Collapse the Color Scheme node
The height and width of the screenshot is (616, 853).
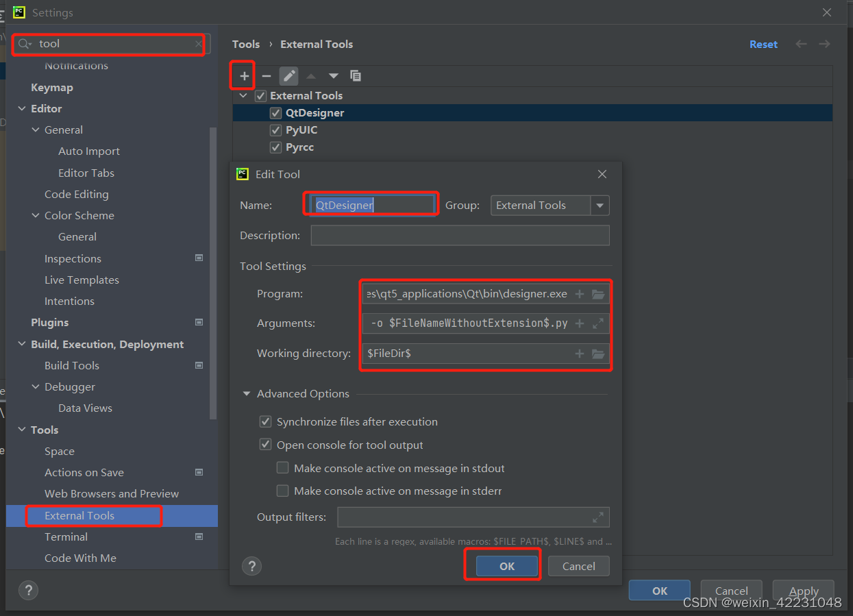(x=36, y=216)
